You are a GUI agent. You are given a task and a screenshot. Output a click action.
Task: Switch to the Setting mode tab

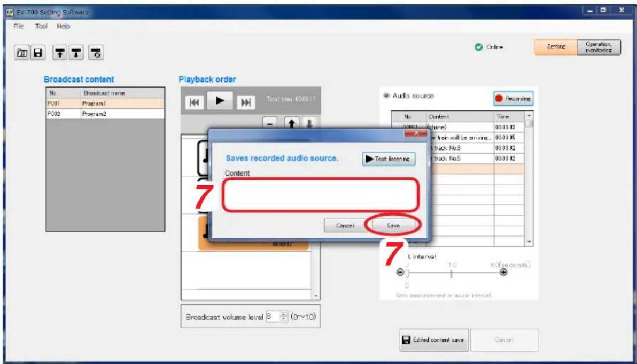[556, 47]
